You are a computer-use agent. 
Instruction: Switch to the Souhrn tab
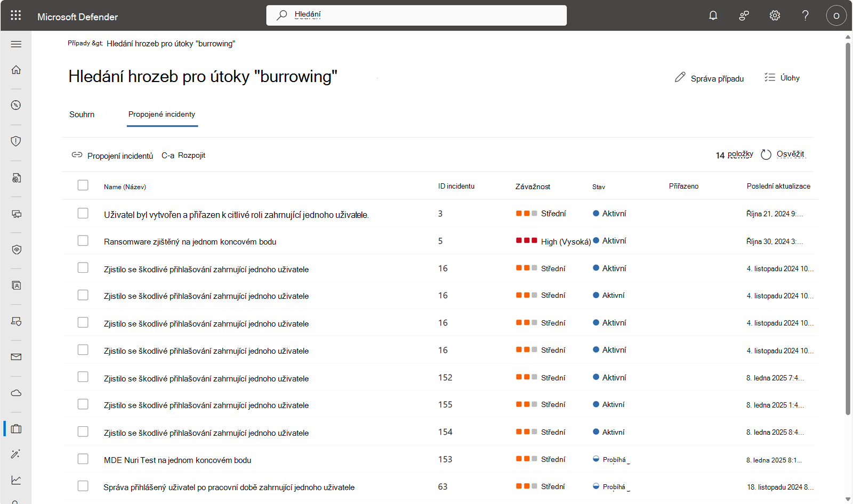coord(82,115)
